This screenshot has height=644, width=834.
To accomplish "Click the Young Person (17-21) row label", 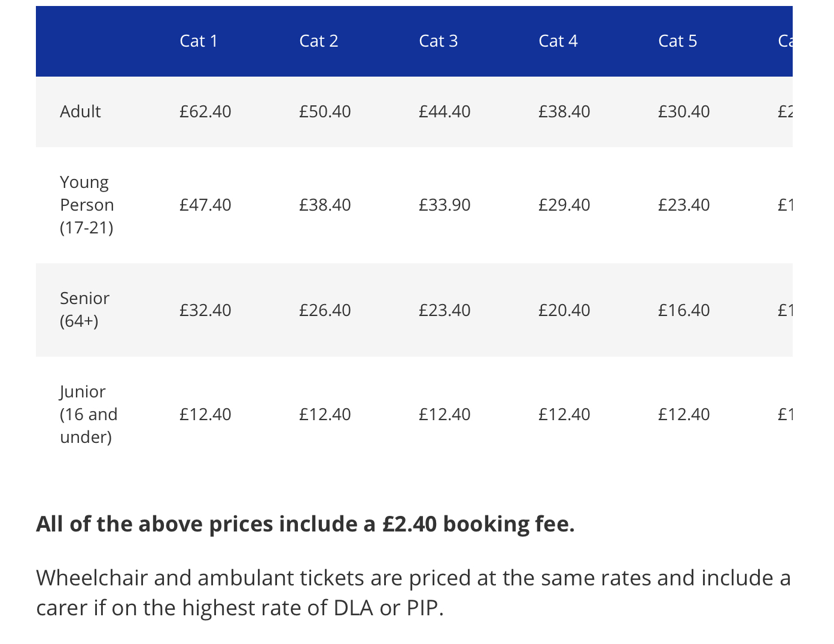I will [x=87, y=205].
